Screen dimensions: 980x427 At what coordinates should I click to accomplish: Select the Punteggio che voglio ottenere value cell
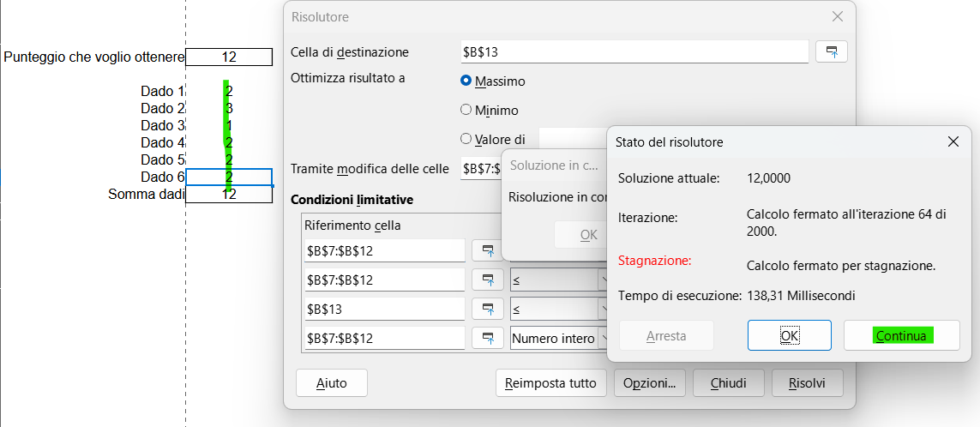(x=229, y=57)
